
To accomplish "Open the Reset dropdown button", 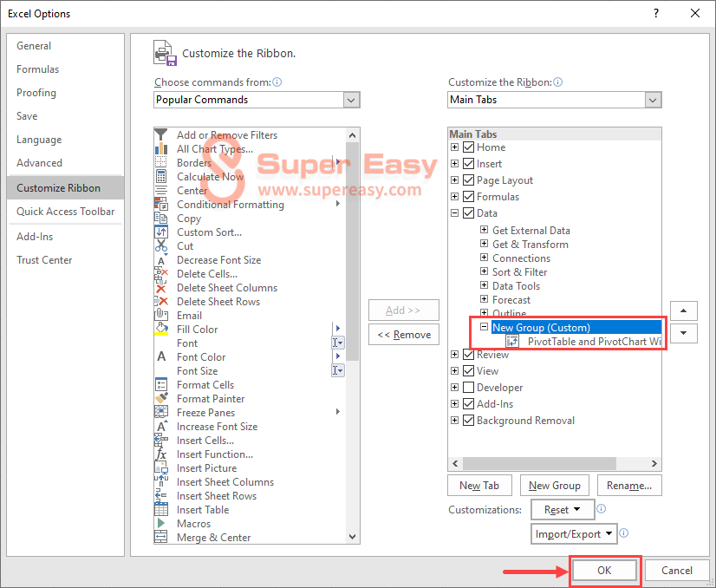I will point(563,509).
